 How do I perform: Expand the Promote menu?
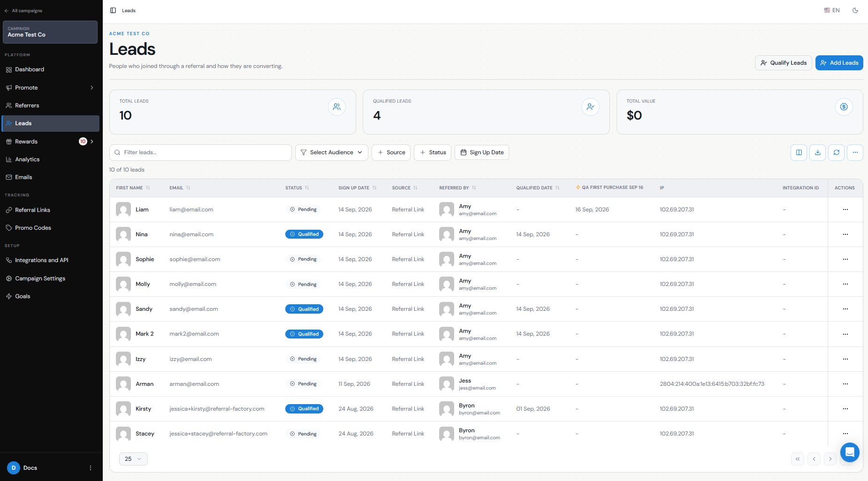[x=51, y=88]
